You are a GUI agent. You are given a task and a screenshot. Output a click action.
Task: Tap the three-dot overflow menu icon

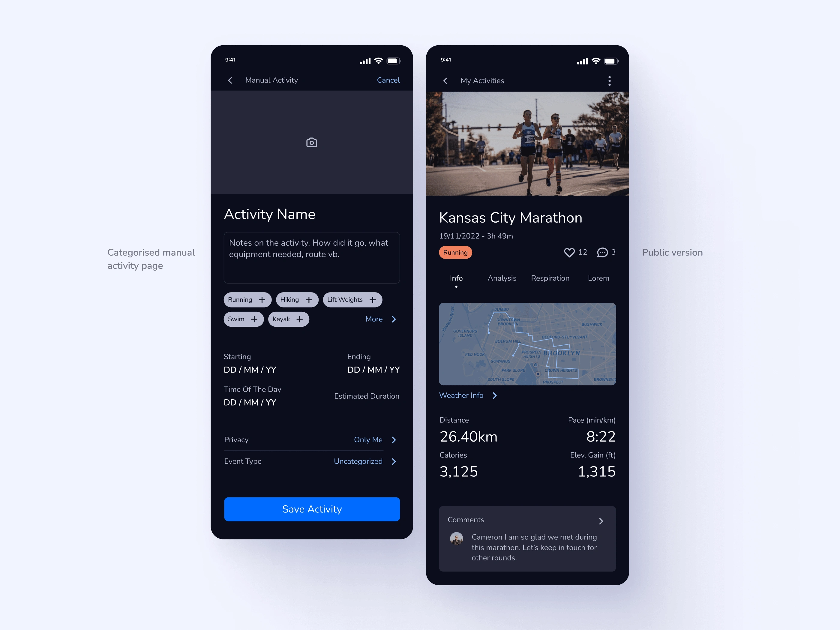609,81
